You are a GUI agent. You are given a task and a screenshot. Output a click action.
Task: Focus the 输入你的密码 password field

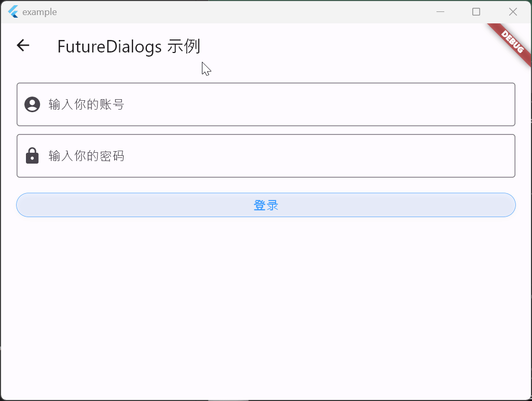[x=266, y=156]
